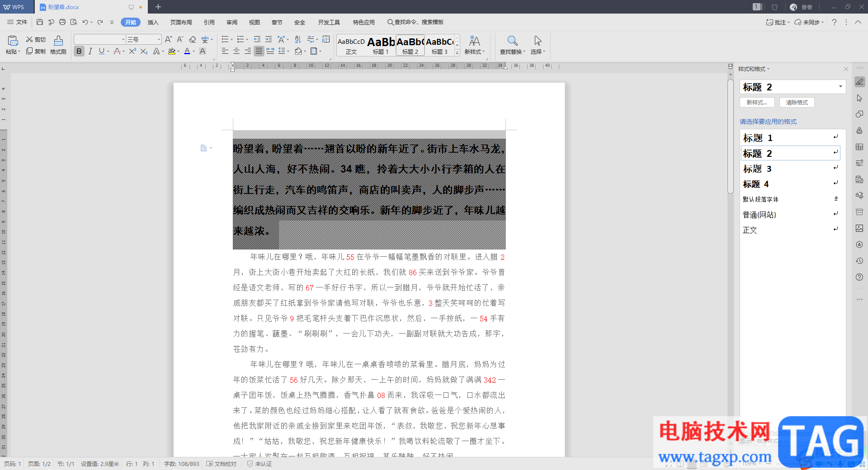Toggle Bold formatting
Screen dimensions: 868x470
(79, 51)
